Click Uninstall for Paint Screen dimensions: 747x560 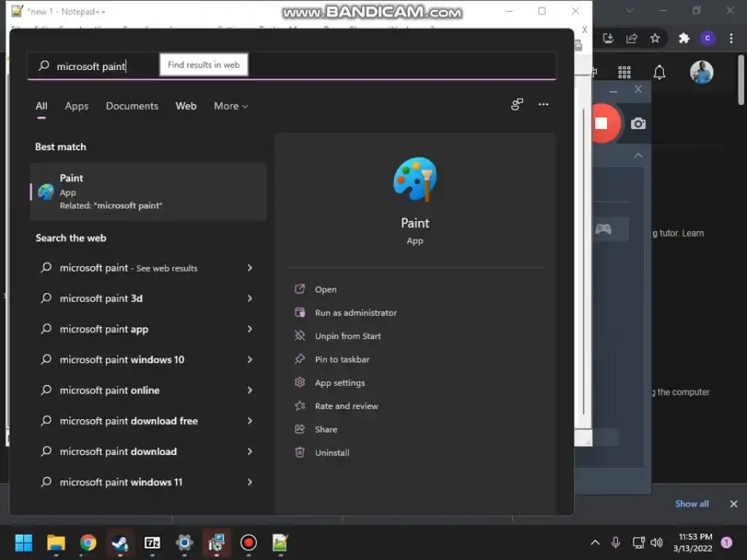click(x=332, y=453)
